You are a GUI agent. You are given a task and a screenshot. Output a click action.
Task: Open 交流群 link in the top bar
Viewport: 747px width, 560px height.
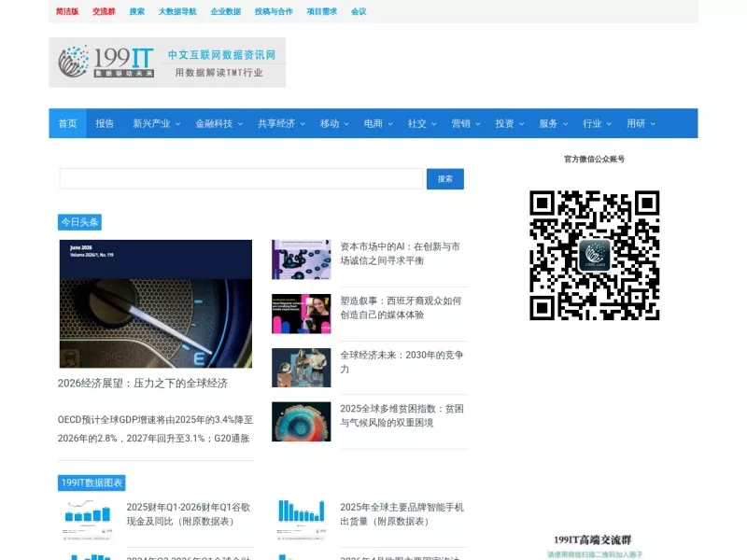(104, 11)
